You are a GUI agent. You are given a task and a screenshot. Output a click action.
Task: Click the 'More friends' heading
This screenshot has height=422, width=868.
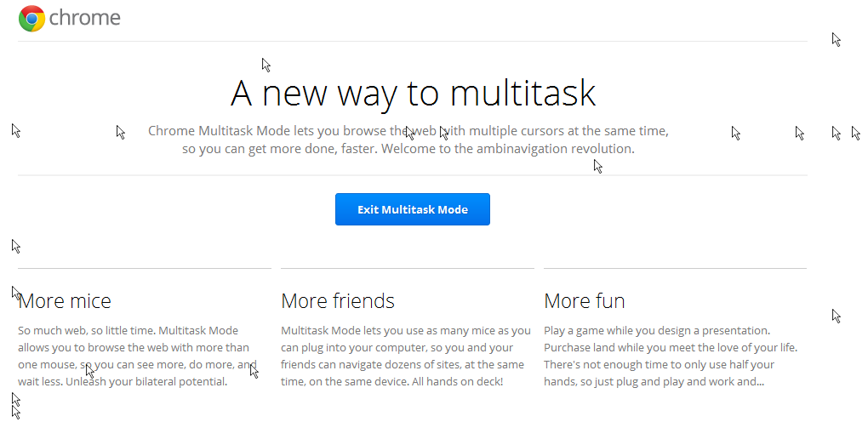tap(338, 300)
